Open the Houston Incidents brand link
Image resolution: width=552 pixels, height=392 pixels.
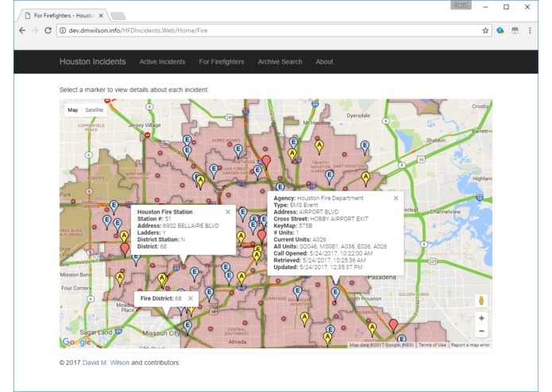pos(93,62)
